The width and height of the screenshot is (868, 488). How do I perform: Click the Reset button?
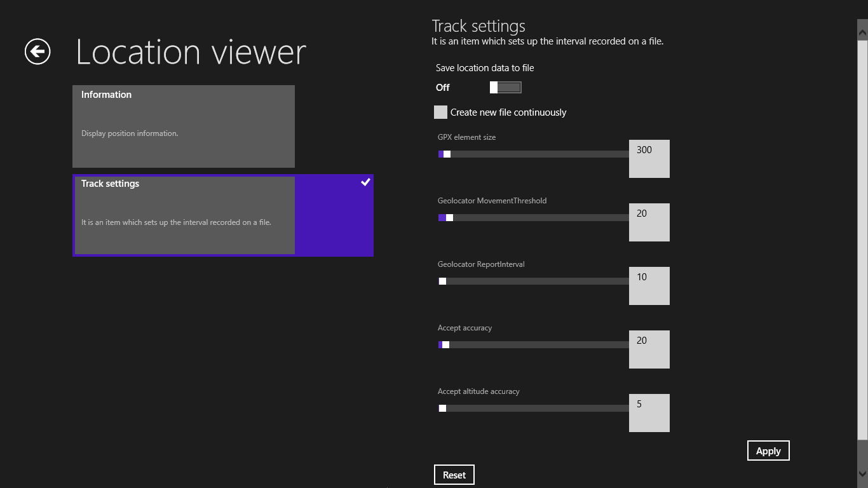[454, 475]
